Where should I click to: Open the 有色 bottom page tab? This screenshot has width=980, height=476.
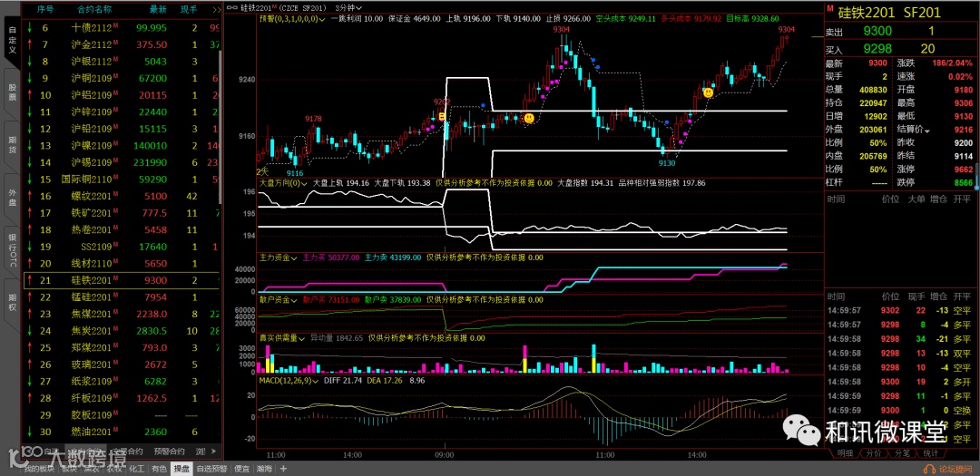(159, 469)
